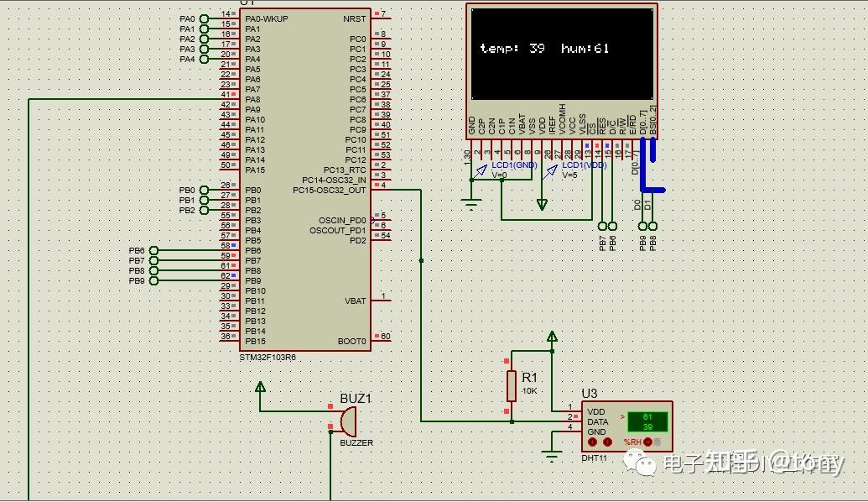Click the PB9 terminal connector circle
The image size is (868, 502).
641,226
